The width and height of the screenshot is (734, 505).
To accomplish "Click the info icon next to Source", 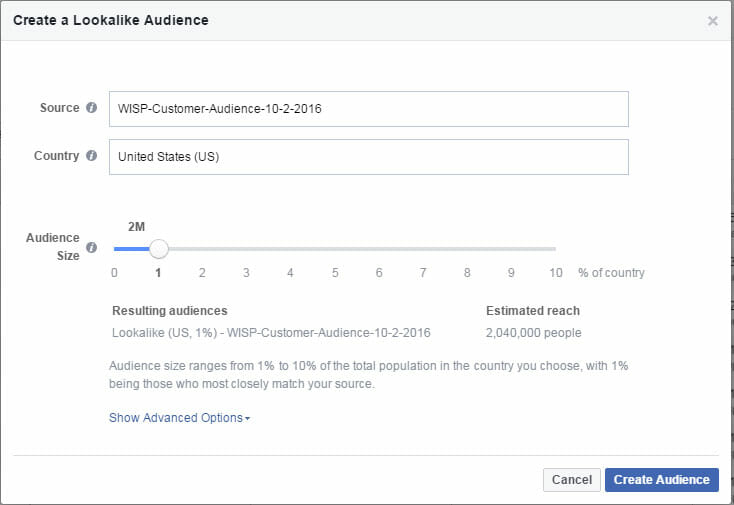I will pos(92,108).
